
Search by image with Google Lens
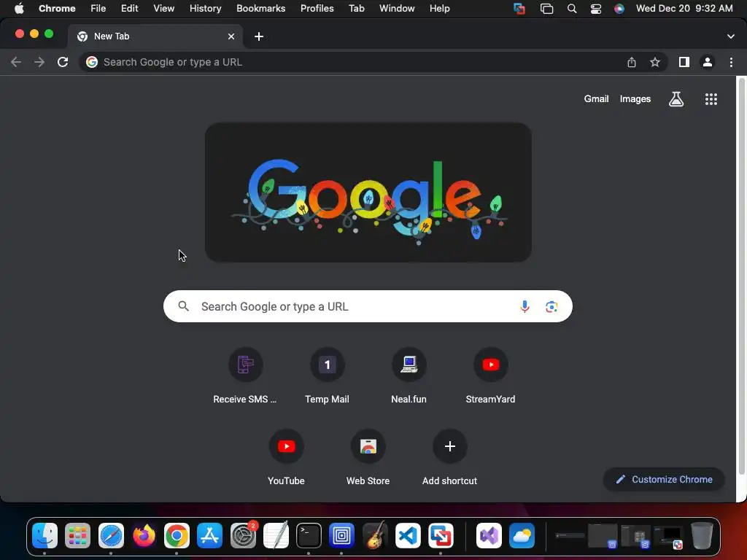tap(551, 307)
